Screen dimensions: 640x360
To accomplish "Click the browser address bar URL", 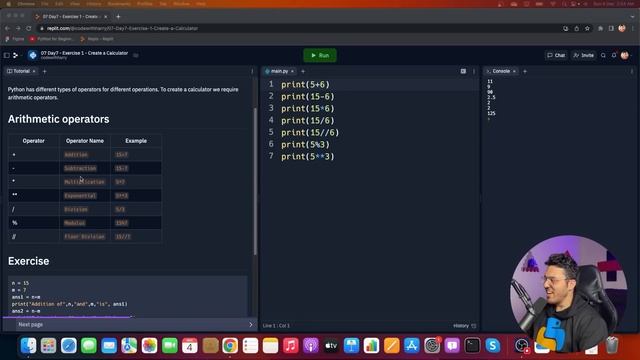I will 122,28.
